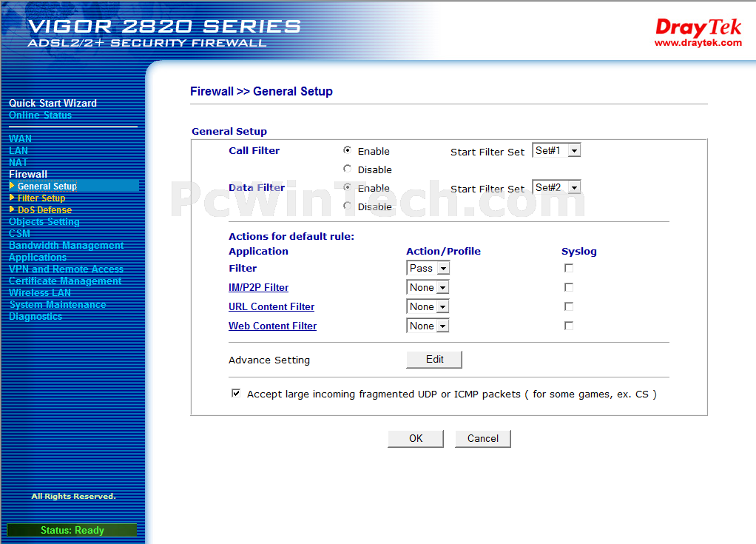
Task: Click the Cancel button
Action: pyautogui.click(x=482, y=438)
